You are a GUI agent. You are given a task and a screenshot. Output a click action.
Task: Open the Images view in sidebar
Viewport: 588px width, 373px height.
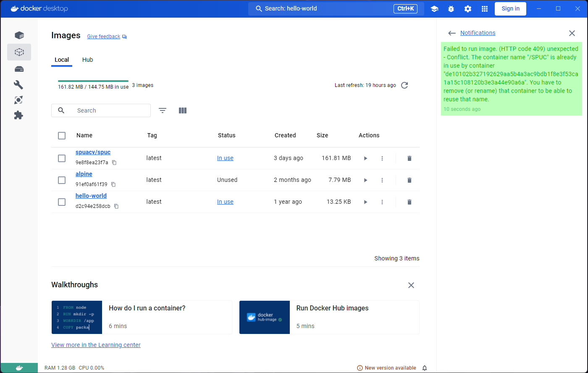[19, 52]
